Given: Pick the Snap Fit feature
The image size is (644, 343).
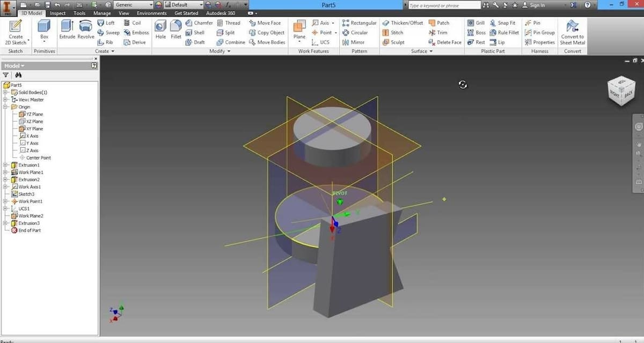Looking at the screenshot, I should coord(502,23).
